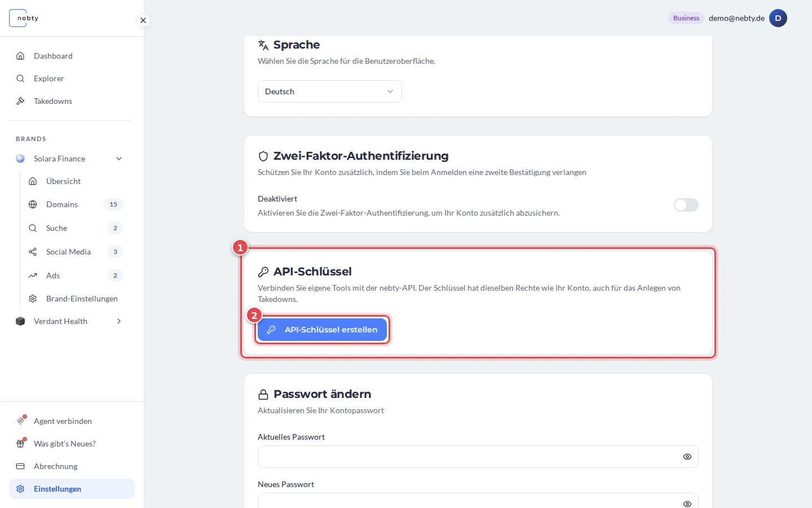The width and height of the screenshot is (812, 508).
Task: Expand the Verdant Health brand chevron
Action: 119,321
